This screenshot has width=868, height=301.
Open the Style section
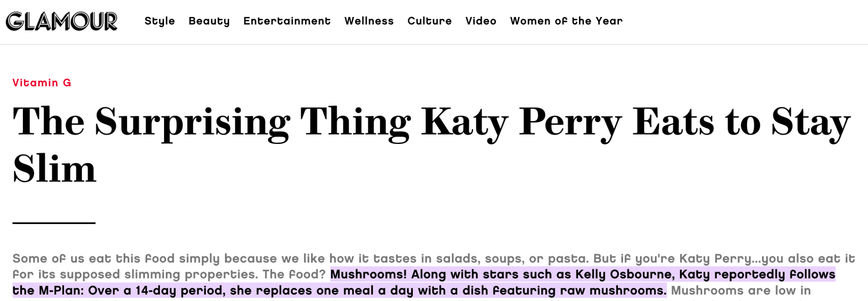159,21
